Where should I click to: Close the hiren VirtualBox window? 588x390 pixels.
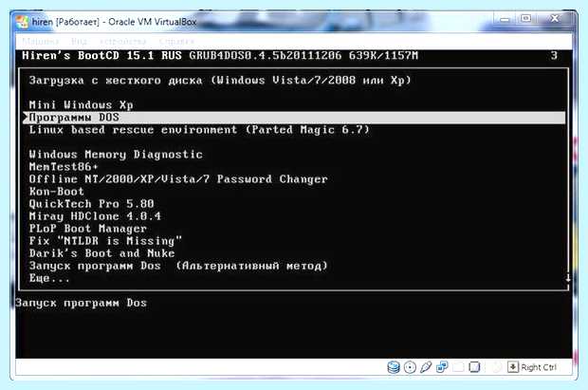[554, 18]
